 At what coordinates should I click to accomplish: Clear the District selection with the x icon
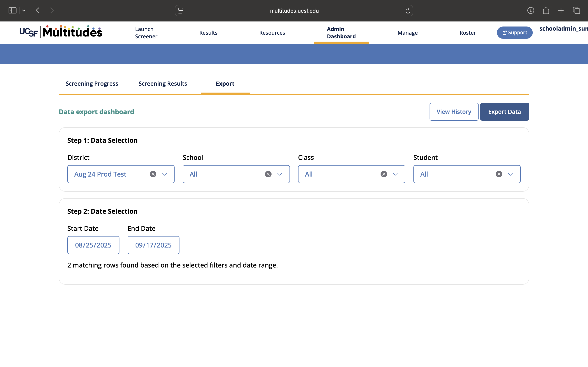153,174
